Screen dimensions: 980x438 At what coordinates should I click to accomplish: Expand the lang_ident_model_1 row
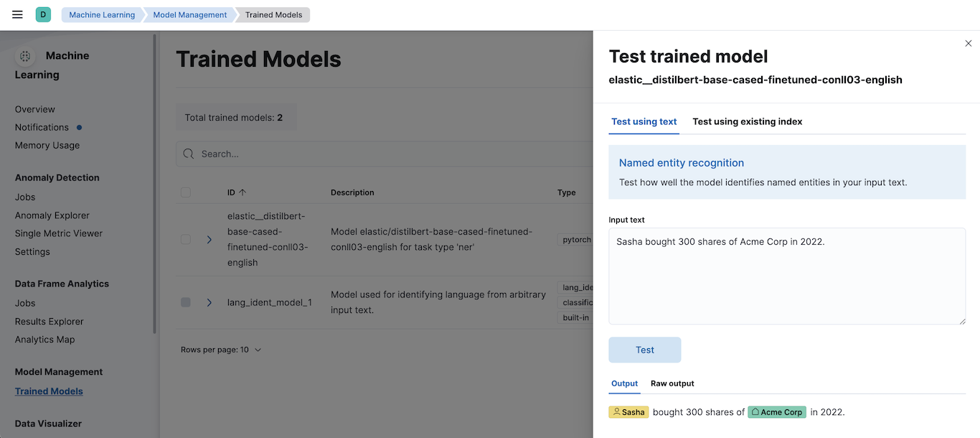209,302
